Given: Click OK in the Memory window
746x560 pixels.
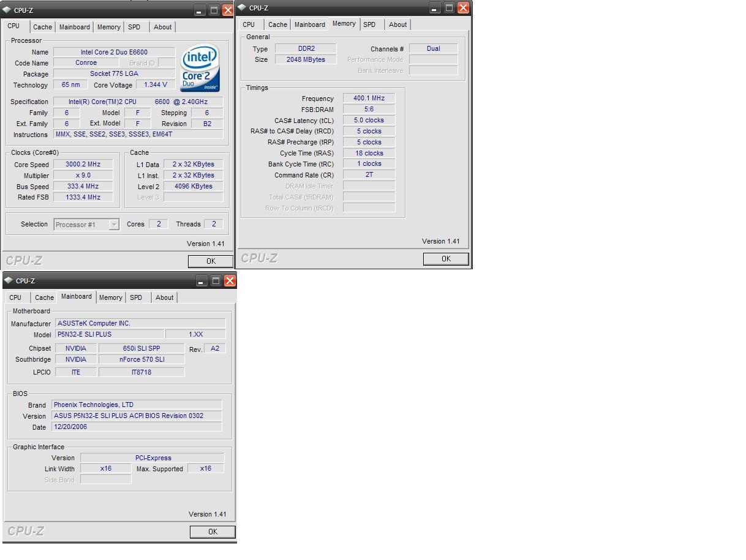Looking at the screenshot, I should [446, 259].
